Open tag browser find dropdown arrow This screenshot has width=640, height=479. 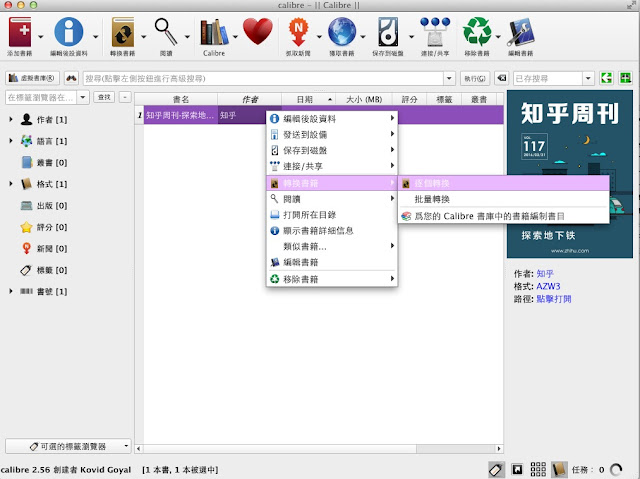coord(83,98)
